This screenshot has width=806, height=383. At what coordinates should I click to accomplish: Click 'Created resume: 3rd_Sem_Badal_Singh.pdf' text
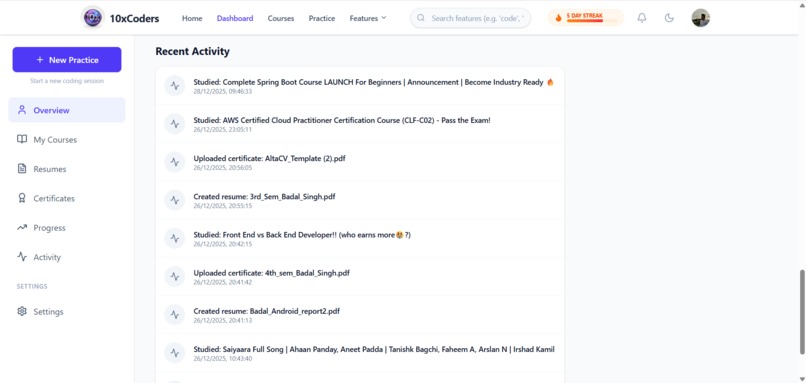(x=264, y=196)
